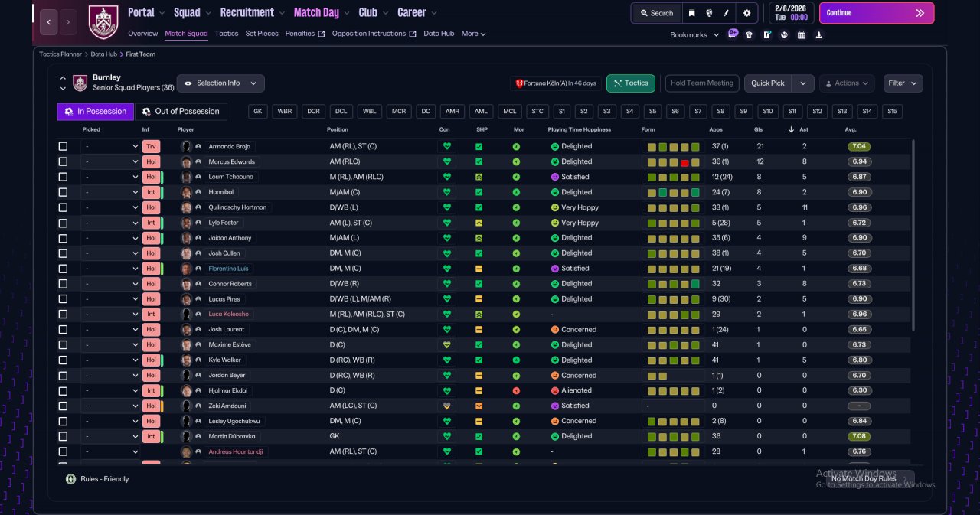Viewport: 980px width, 515px height.
Task: Expand the Selection Info dropdown
Action: [220, 83]
